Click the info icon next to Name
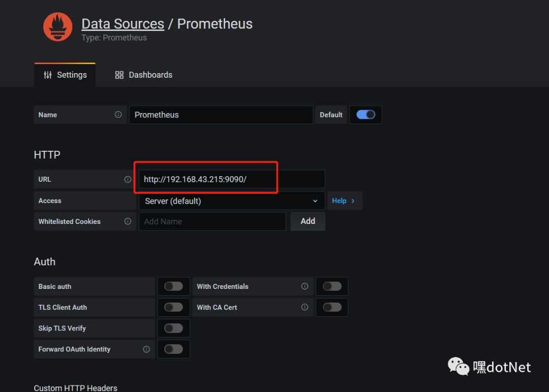Screen dimensions: 549x392 coord(118,115)
